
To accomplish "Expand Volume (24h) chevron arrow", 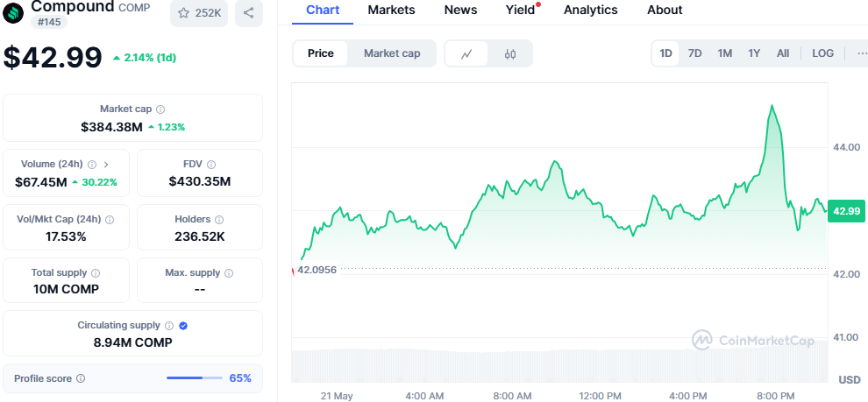I will pyautogui.click(x=106, y=164).
